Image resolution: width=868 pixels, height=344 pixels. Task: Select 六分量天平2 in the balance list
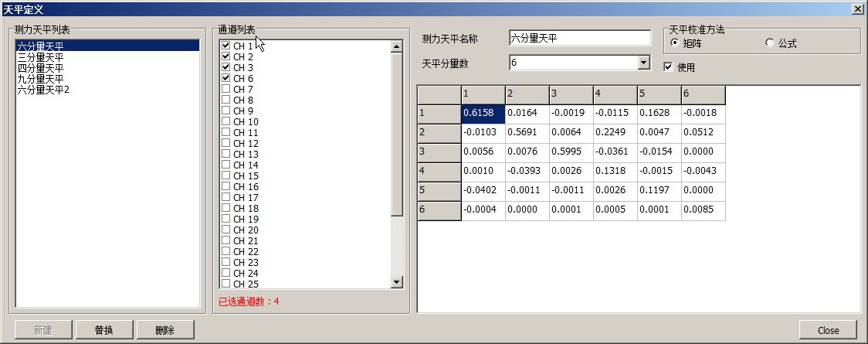(43, 90)
